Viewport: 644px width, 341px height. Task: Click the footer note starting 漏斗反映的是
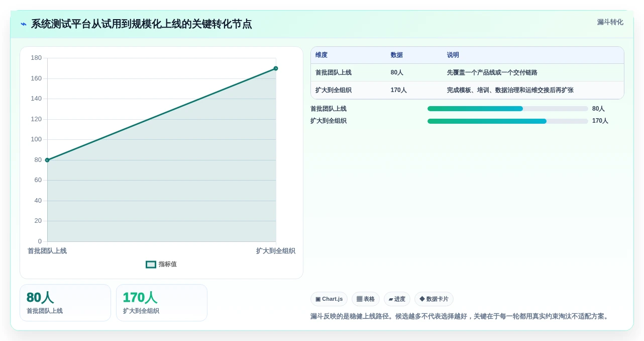tap(461, 316)
